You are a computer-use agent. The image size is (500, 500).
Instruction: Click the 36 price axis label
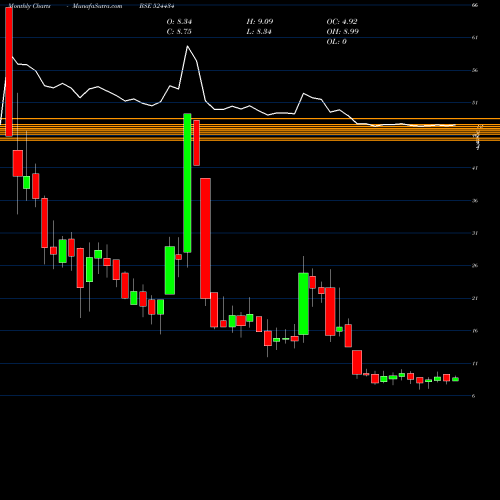point(475,201)
